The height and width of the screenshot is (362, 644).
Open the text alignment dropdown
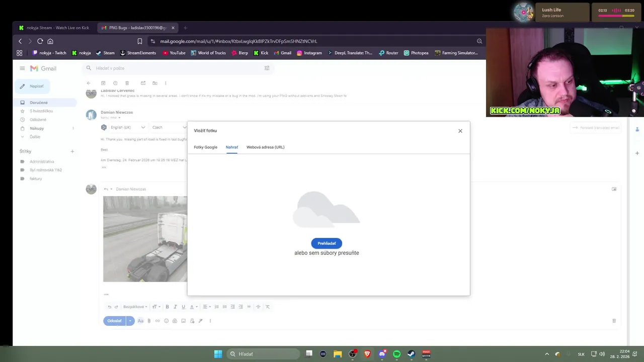click(206, 307)
